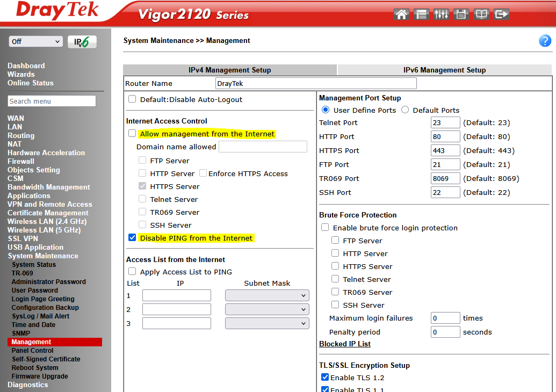Uncheck Disable PING from the Internet

[x=132, y=237]
